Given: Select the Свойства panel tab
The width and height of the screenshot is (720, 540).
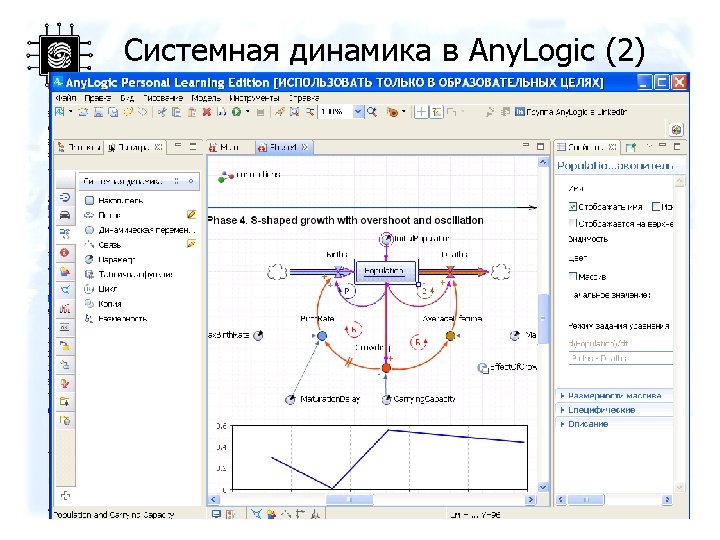Looking at the screenshot, I should pyautogui.click(x=586, y=147).
